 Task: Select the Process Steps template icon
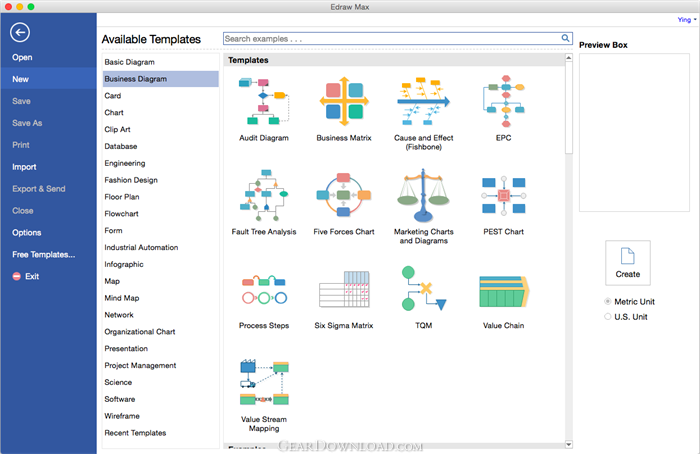pyautogui.click(x=264, y=290)
